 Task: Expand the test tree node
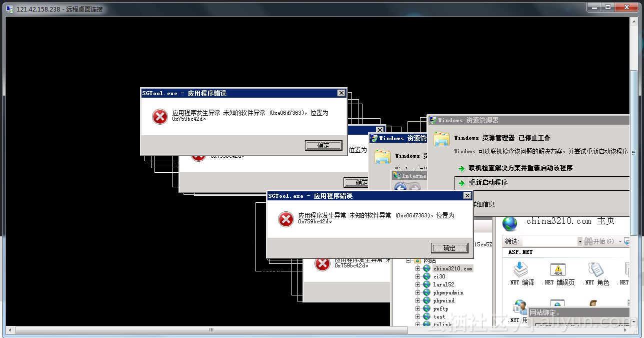coord(417,316)
